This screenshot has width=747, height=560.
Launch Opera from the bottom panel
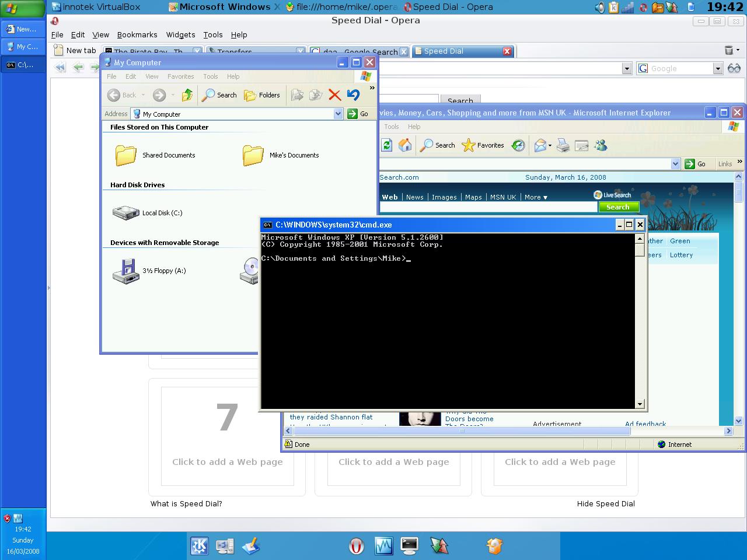click(x=356, y=546)
